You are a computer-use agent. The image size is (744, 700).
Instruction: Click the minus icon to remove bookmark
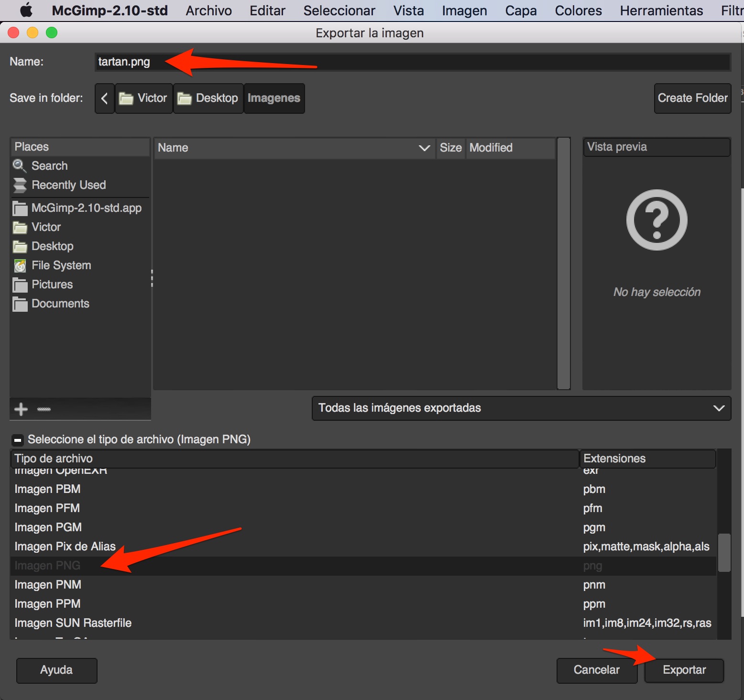[x=44, y=409]
